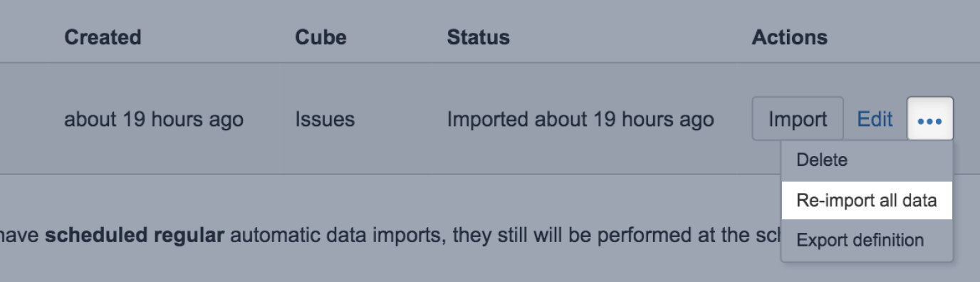This screenshot has height=282, width=980.
Task: Click the created time 'about 19 hours ago'
Action: (154, 120)
